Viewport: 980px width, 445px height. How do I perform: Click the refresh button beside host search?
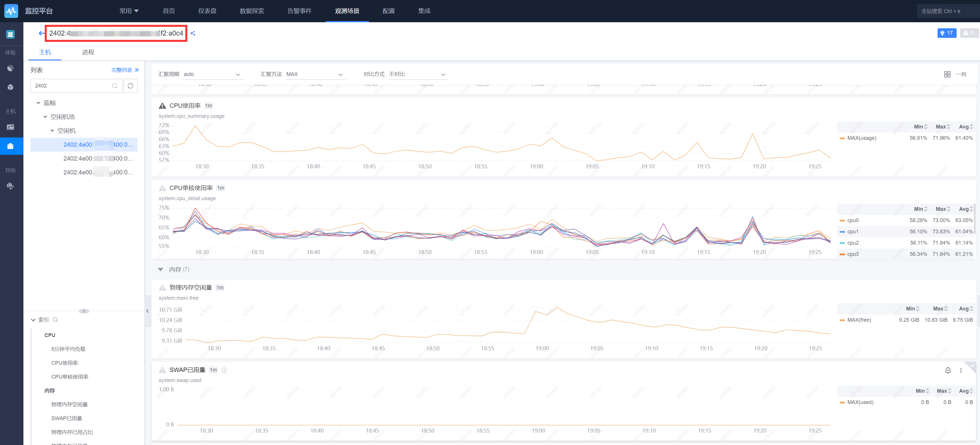[x=130, y=86]
